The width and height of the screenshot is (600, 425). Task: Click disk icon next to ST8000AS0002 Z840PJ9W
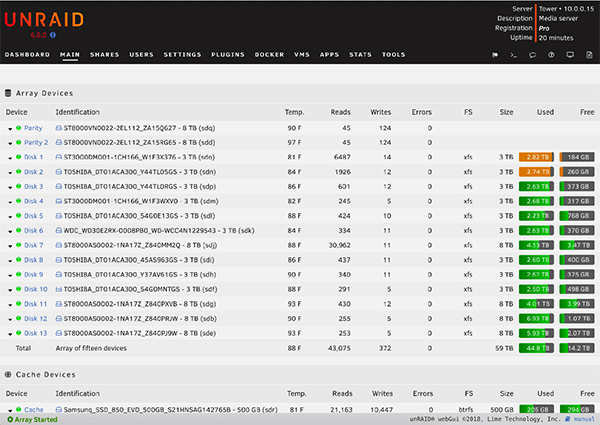59,333
